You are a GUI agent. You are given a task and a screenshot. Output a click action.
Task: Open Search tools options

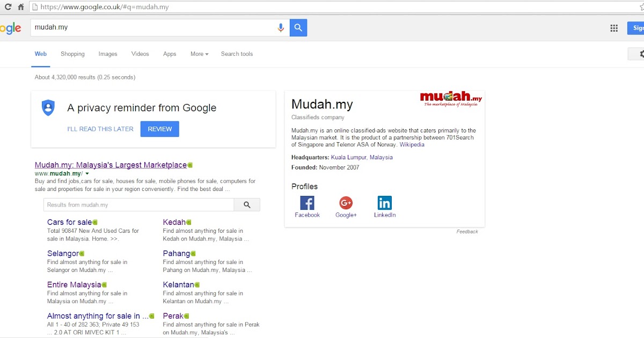pyautogui.click(x=237, y=54)
